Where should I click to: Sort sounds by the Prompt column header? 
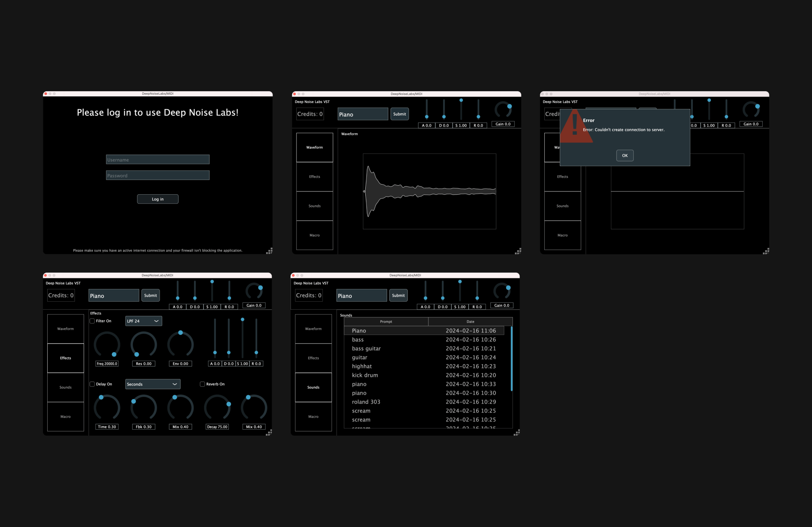(386, 321)
